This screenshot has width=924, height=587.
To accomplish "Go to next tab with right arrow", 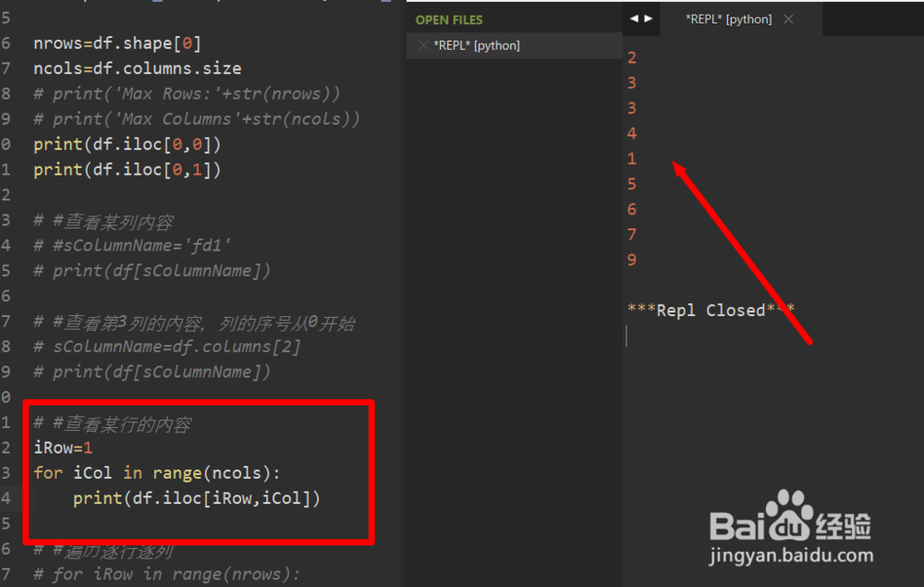I will 649,18.
